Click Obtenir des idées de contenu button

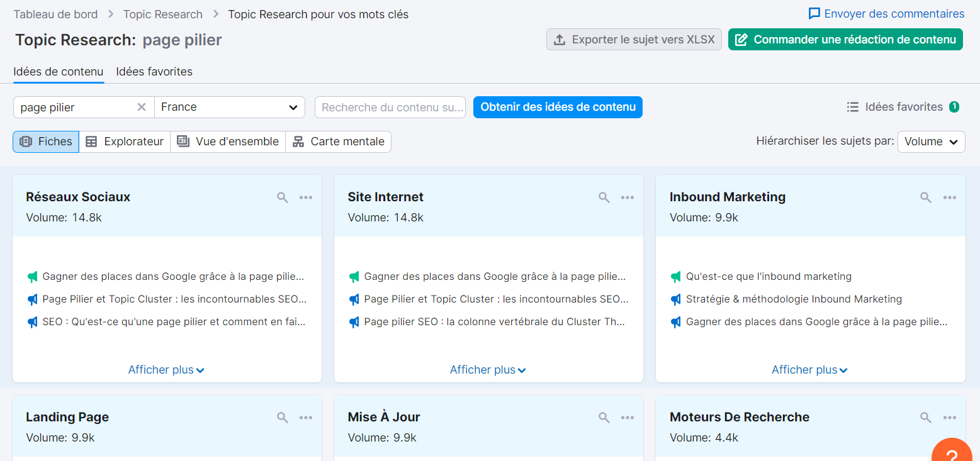coord(558,107)
